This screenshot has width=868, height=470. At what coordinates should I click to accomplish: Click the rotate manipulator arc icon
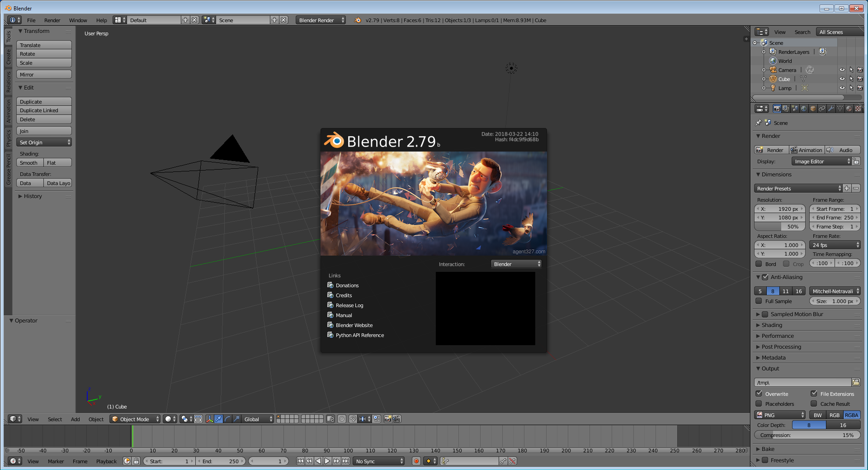227,419
